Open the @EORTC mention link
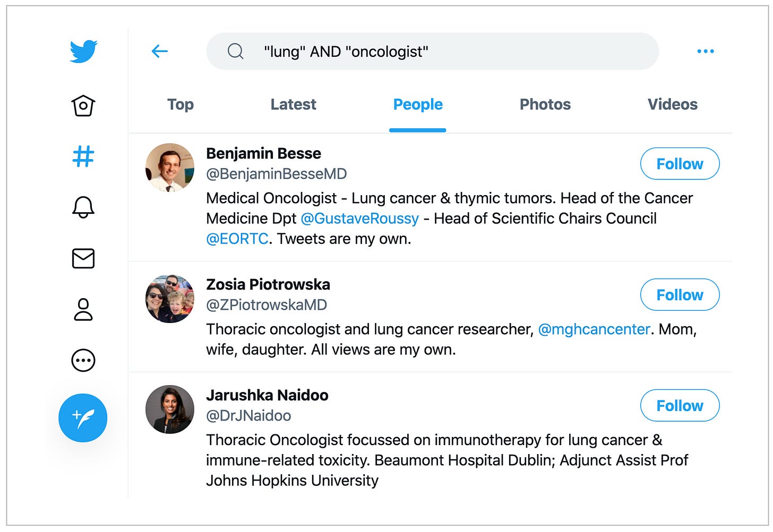The image size is (773, 532). [237, 239]
